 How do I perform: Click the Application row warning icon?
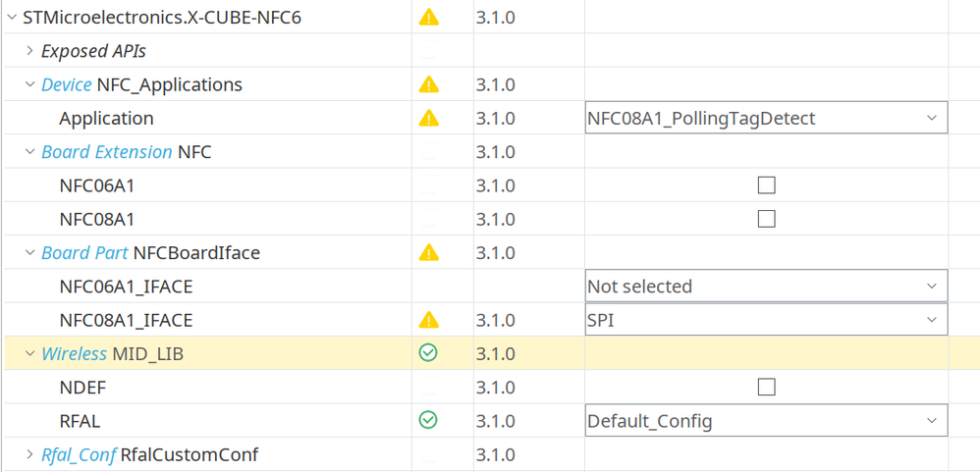tap(428, 118)
